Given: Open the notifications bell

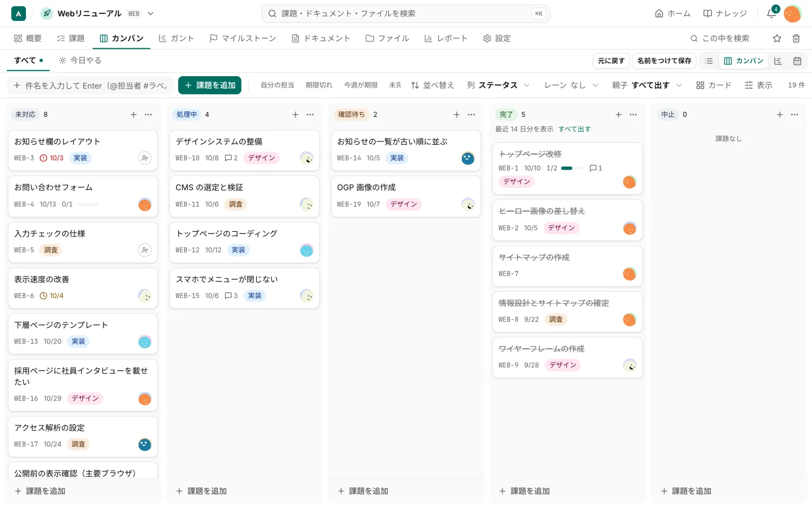Looking at the screenshot, I should click(771, 14).
